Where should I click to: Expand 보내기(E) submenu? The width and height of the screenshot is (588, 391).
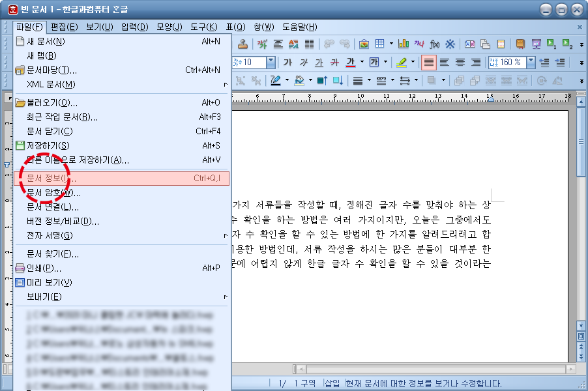pos(121,297)
